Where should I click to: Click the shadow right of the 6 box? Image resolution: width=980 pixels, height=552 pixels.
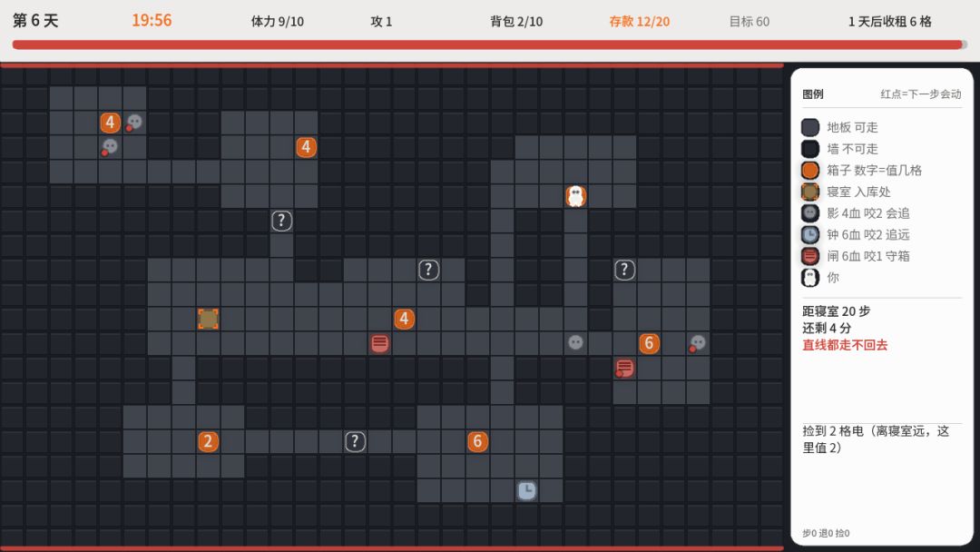(698, 343)
